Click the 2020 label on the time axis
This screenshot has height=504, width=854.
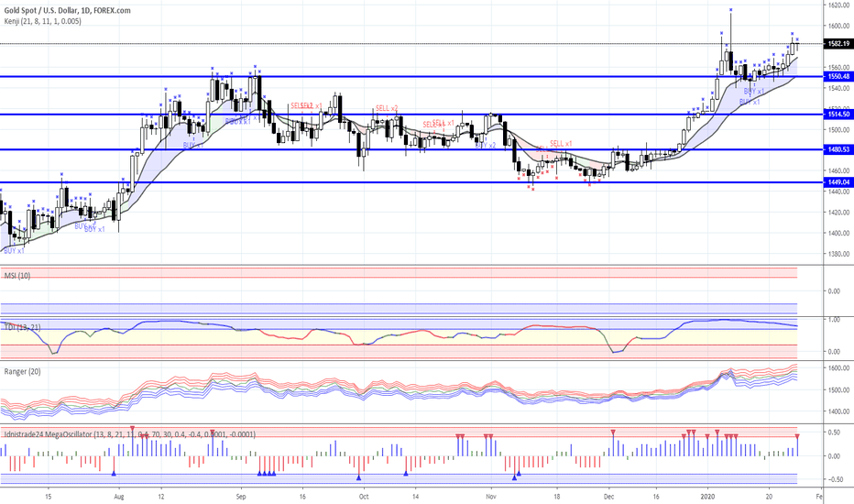708,497
